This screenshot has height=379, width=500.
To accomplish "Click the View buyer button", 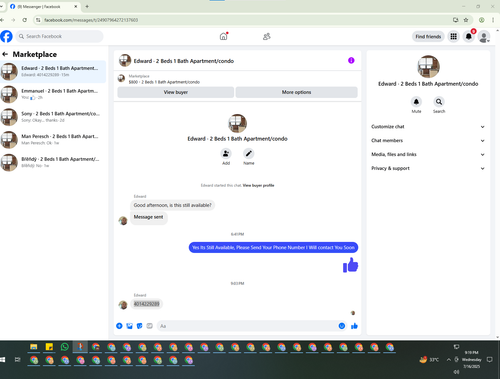I will pos(176,92).
